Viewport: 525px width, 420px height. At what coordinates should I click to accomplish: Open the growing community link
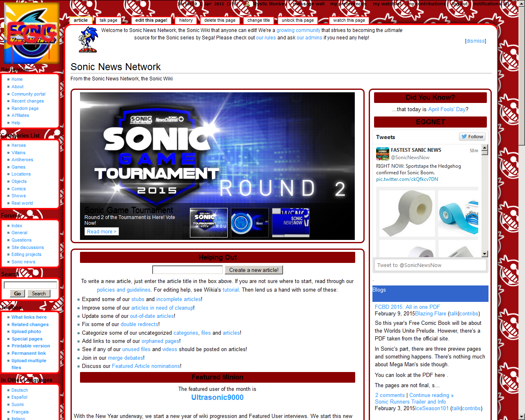298,30
